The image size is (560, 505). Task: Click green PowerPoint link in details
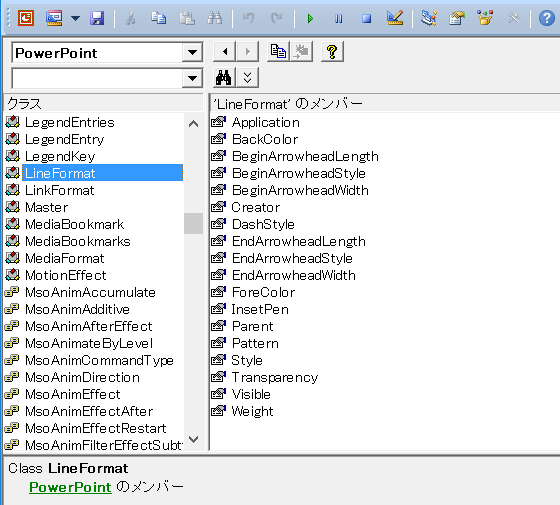coord(70,487)
